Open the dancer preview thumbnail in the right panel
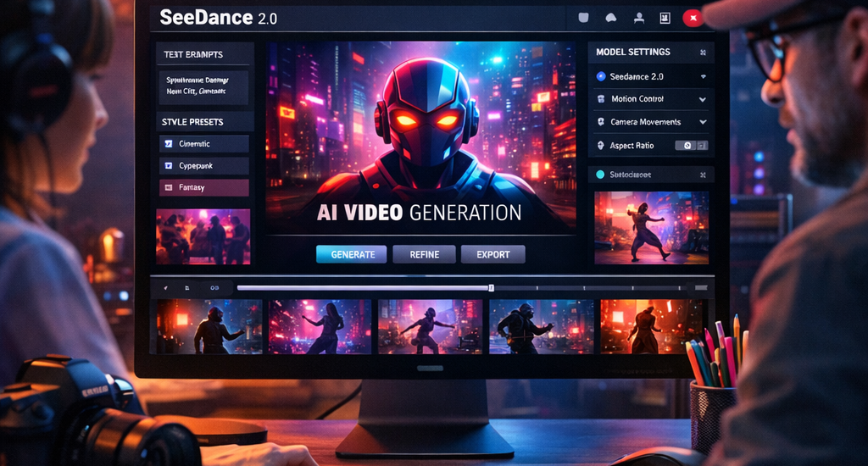Screen dimensions: 868x466 point(652,227)
